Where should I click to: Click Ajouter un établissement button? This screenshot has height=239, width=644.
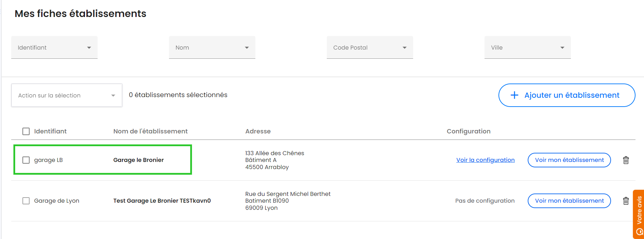pyautogui.click(x=567, y=95)
